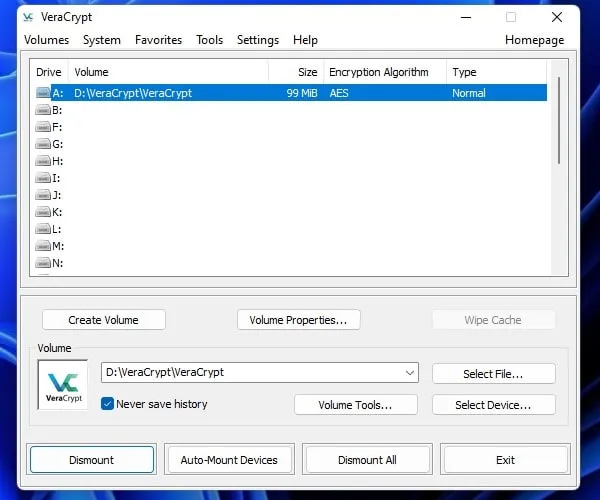This screenshot has width=600, height=500.
Task: Sort list by Size column header
Action: [x=297, y=72]
